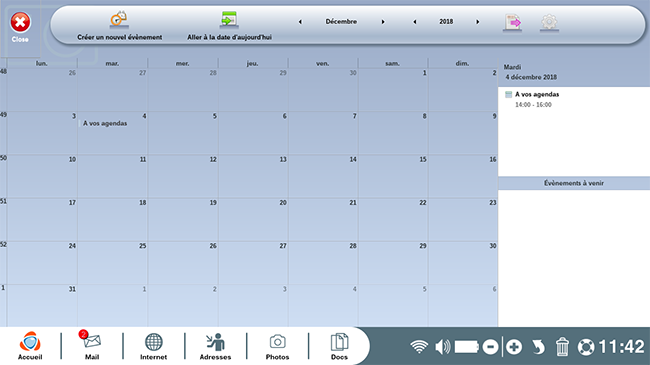This screenshot has height=365, width=650.
Task: Click the create new event clock icon
Action: 119,19
